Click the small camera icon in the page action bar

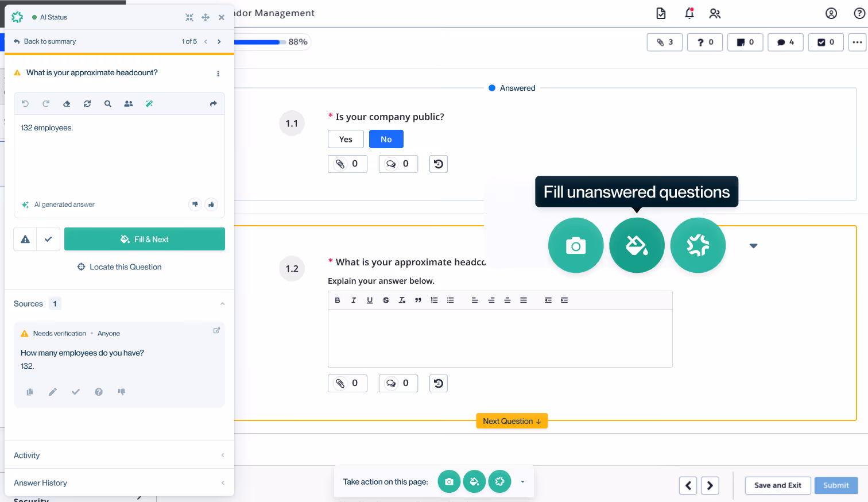[449, 481]
